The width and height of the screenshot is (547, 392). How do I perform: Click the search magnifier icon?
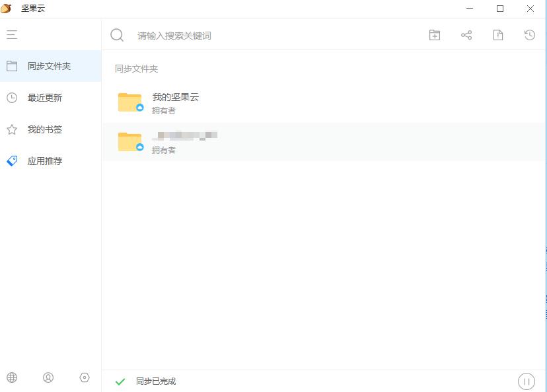pos(116,34)
